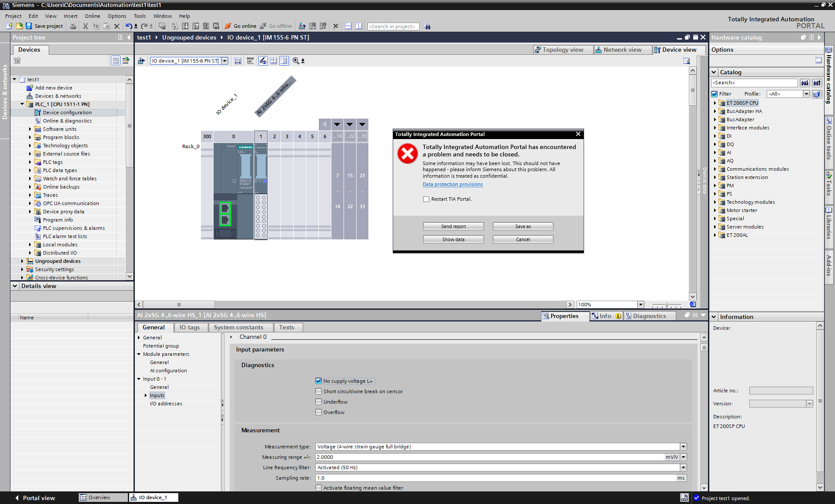
Task: Switch to the Network view tab
Action: [622, 50]
